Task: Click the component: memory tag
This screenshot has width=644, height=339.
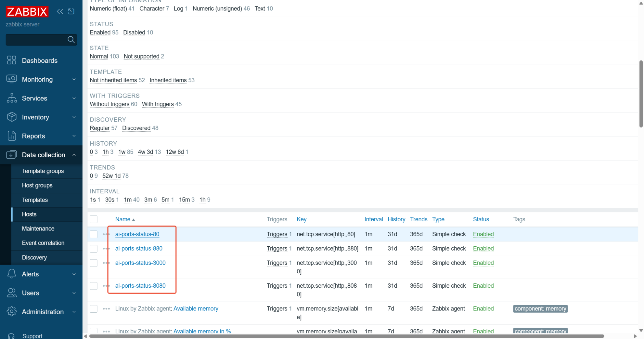Action: [x=540, y=308]
